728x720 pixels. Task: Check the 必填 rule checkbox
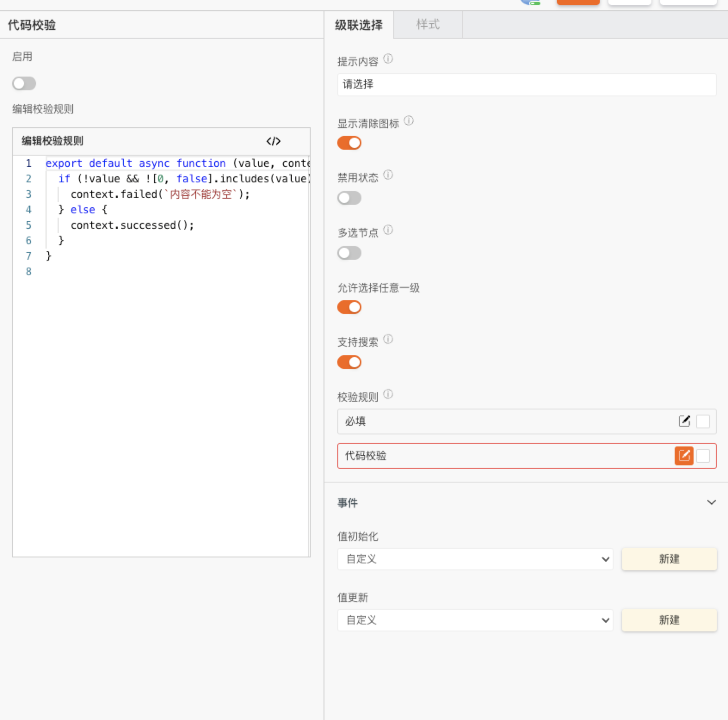pos(703,422)
